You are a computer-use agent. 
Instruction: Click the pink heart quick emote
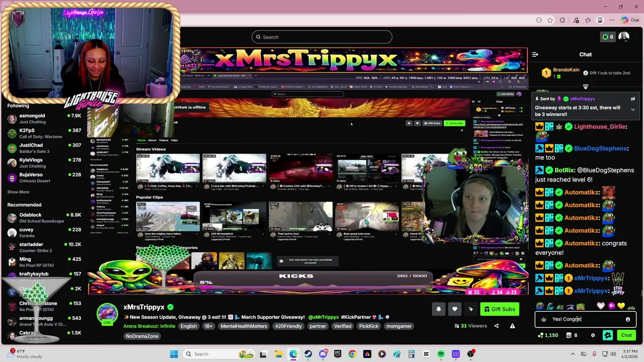pyautogui.click(x=601, y=306)
